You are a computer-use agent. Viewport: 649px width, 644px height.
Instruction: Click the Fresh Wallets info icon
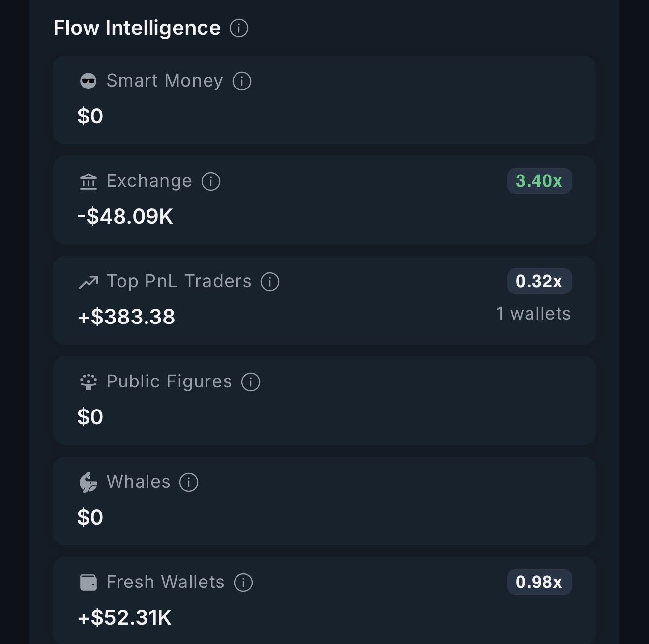point(243,583)
